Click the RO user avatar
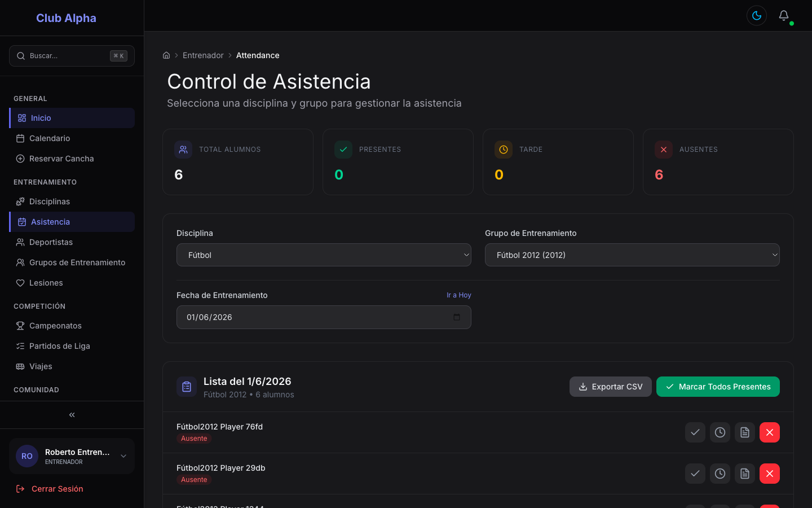 pos(27,456)
